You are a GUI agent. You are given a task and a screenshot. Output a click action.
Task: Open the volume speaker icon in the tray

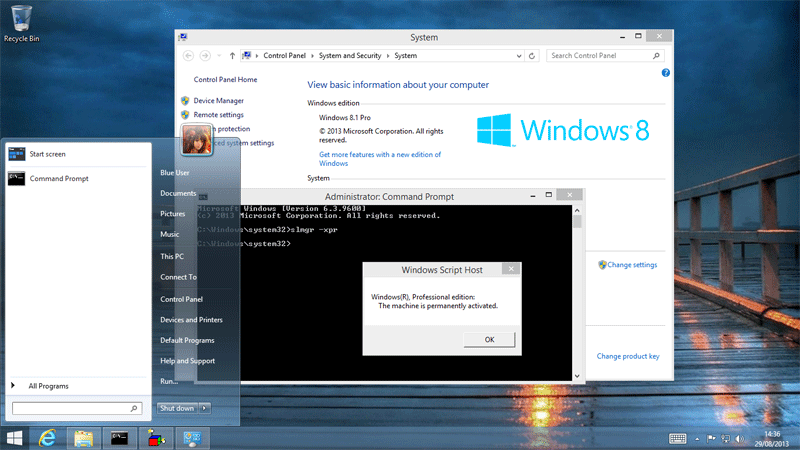click(737, 438)
